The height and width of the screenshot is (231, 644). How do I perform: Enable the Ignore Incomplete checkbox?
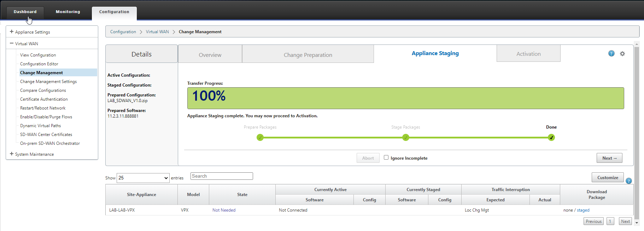pos(386,158)
